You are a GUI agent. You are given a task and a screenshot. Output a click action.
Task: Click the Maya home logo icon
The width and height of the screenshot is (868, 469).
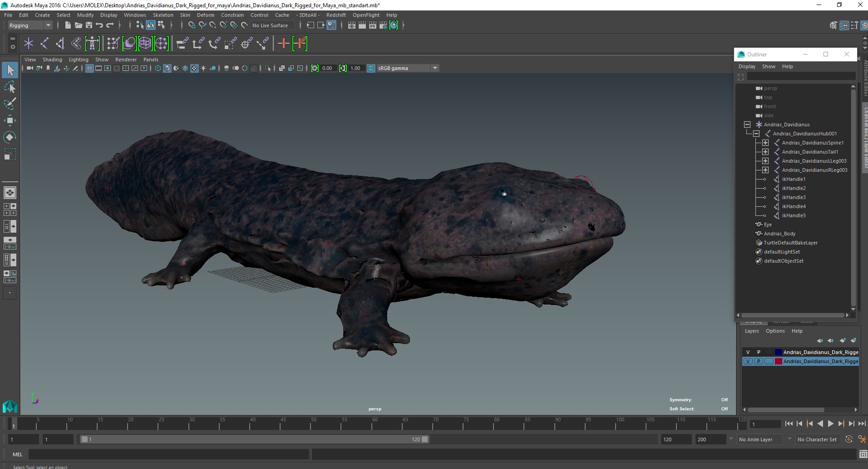[x=10, y=406]
